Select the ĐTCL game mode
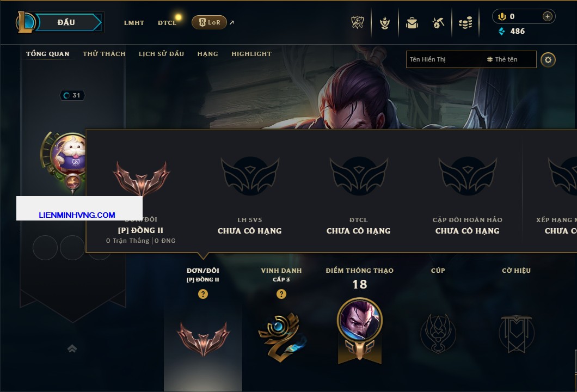 tap(167, 23)
